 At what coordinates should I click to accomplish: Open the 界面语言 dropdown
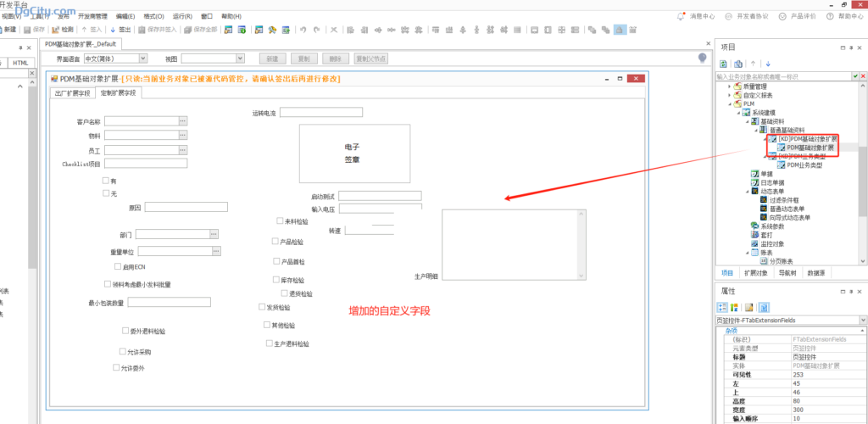pyautogui.click(x=143, y=59)
